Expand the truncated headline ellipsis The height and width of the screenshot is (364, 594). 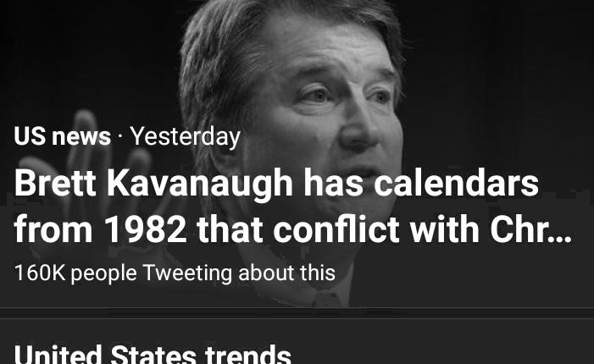[558, 230]
